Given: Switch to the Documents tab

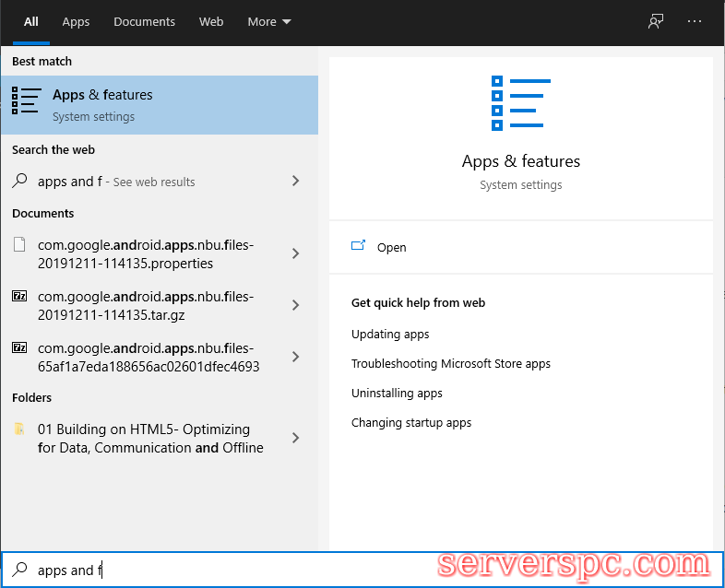Looking at the screenshot, I should [x=144, y=21].
